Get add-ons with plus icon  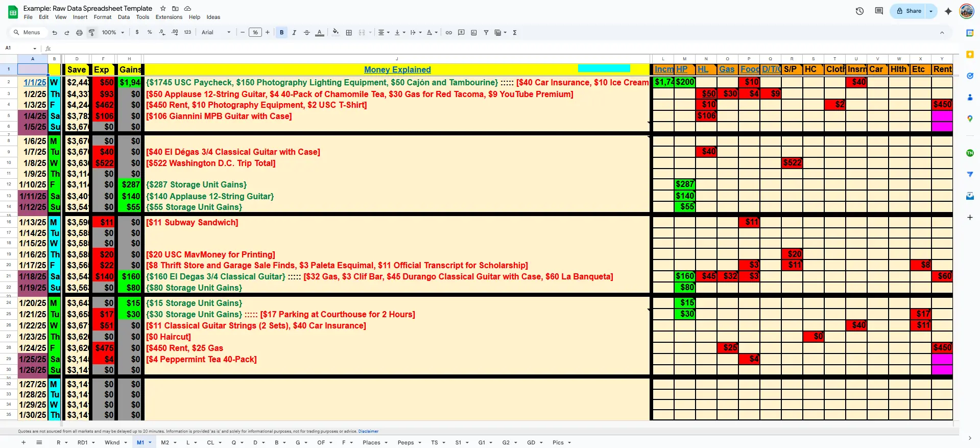click(970, 217)
